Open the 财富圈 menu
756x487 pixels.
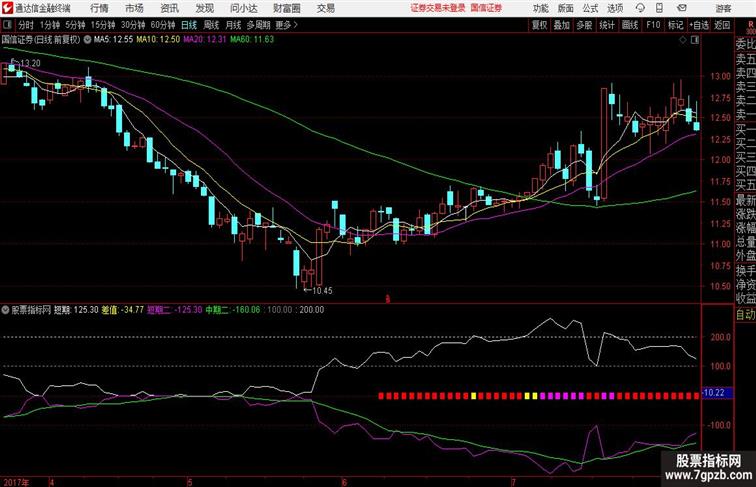pyautogui.click(x=286, y=8)
